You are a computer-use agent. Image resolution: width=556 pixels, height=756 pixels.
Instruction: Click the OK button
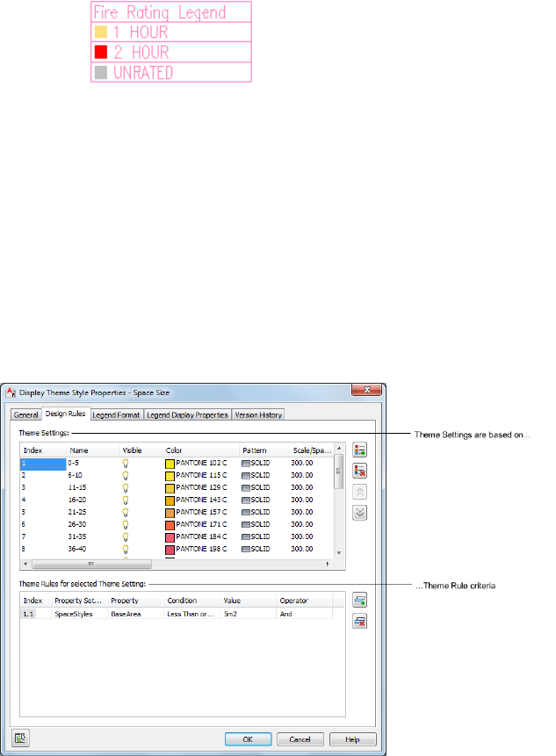(248, 739)
